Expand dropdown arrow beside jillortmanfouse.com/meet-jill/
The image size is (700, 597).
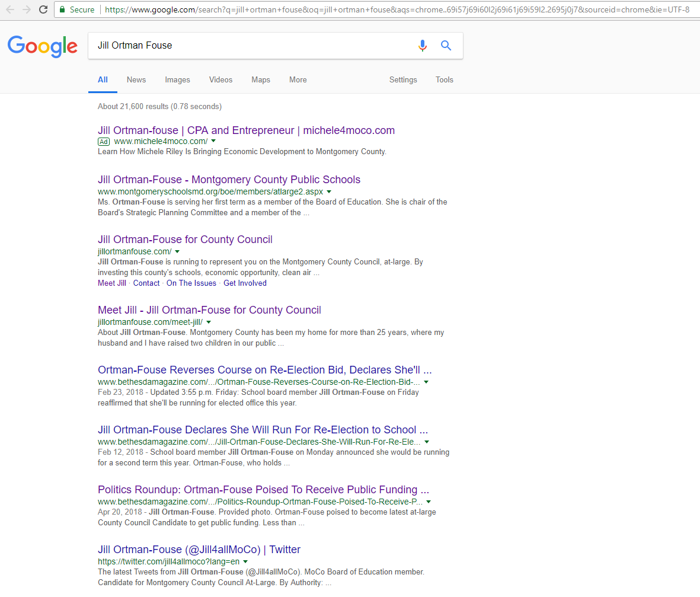pyautogui.click(x=209, y=322)
